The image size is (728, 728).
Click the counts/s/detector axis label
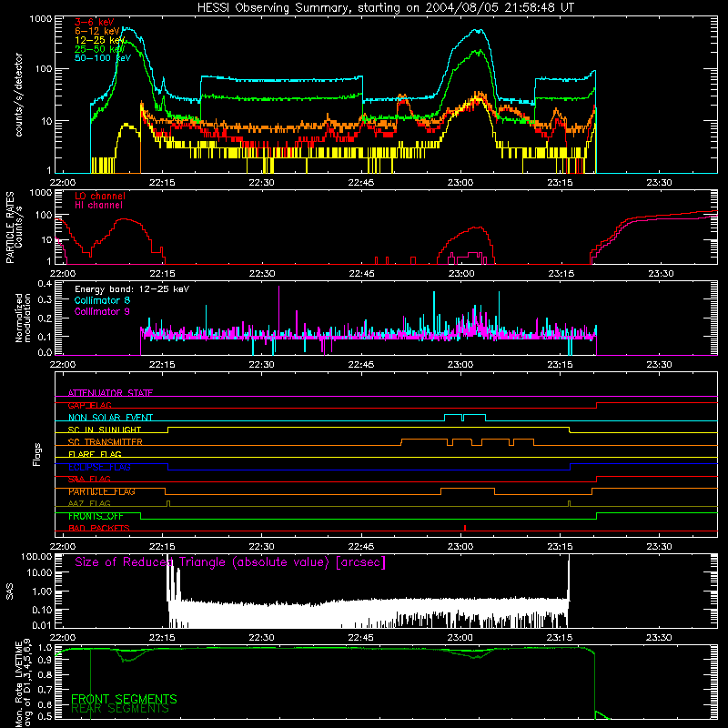pyautogui.click(x=18, y=95)
